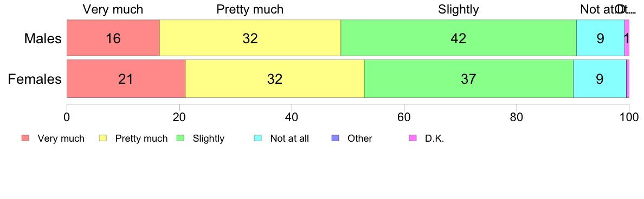The image size is (644, 199).
Task: Select the Males red segment labeled 16
Action: click(113, 38)
